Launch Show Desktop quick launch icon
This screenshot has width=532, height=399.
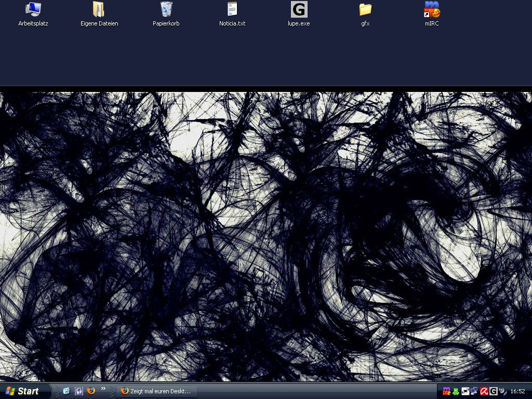point(66,391)
